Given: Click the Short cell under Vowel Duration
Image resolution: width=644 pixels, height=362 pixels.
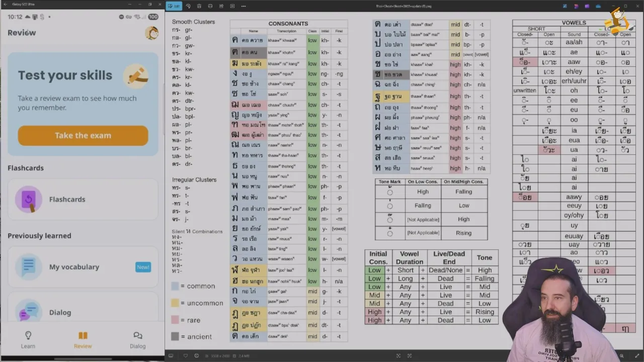Looking at the screenshot, I should 406,270.
